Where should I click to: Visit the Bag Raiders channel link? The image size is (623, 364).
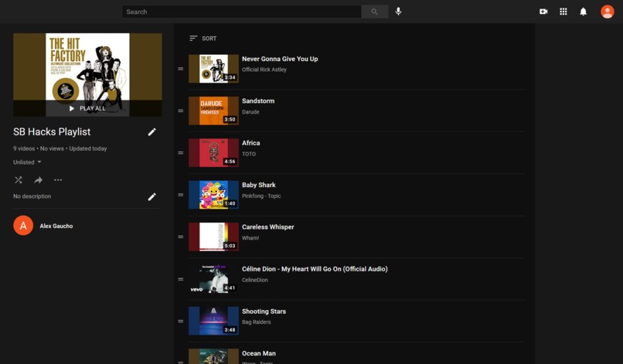[257, 322]
